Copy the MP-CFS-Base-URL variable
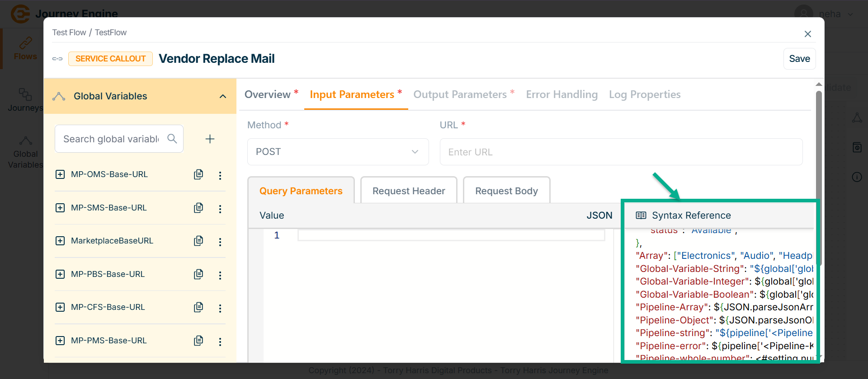 click(198, 307)
